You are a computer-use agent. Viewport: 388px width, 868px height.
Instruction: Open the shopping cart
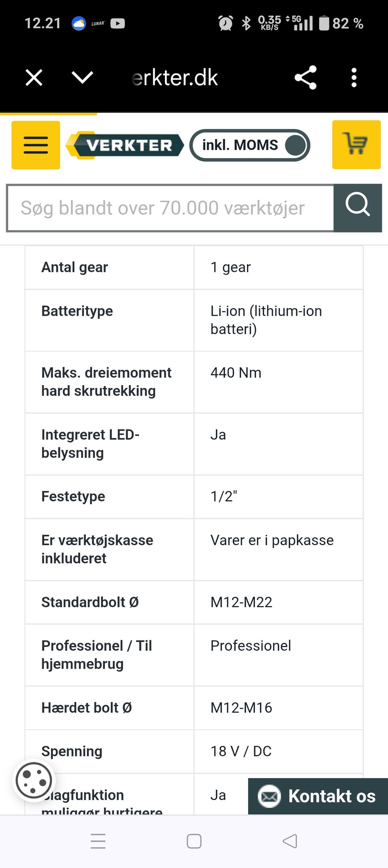click(x=356, y=144)
